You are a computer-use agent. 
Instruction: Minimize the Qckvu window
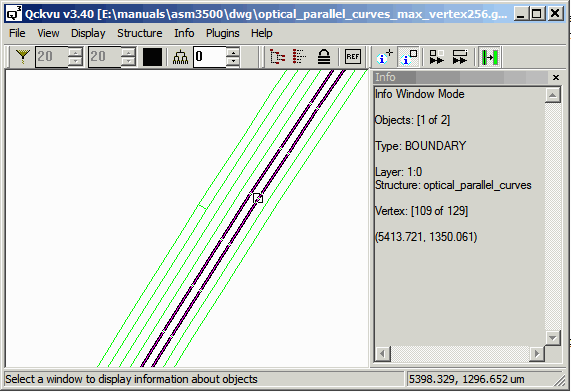[x=521, y=14]
